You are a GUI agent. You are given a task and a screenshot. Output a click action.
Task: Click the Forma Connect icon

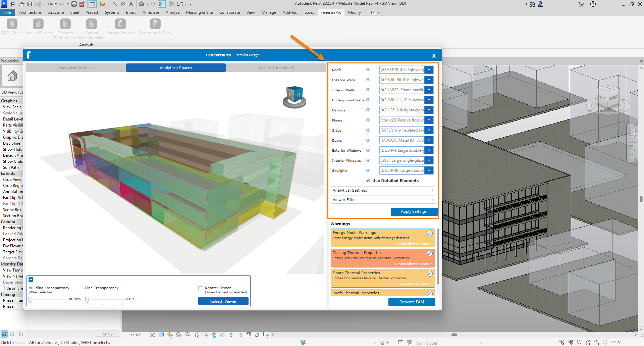(120, 24)
